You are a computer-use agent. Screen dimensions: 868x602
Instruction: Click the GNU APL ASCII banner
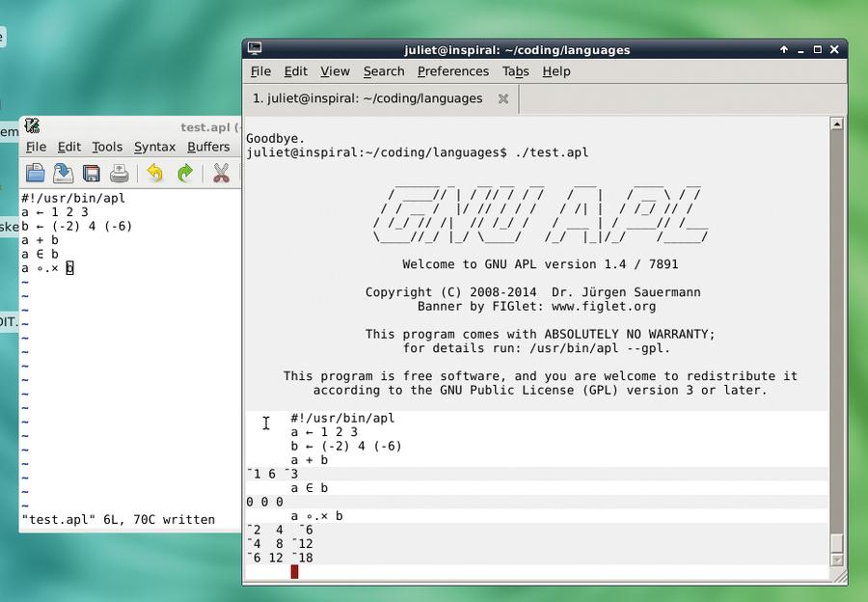540,215
